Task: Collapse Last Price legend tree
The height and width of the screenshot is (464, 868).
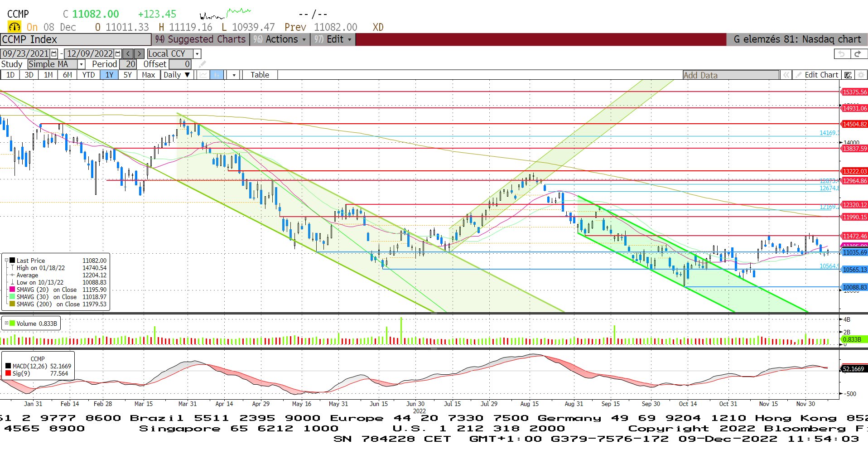Action: pos(6,261)
